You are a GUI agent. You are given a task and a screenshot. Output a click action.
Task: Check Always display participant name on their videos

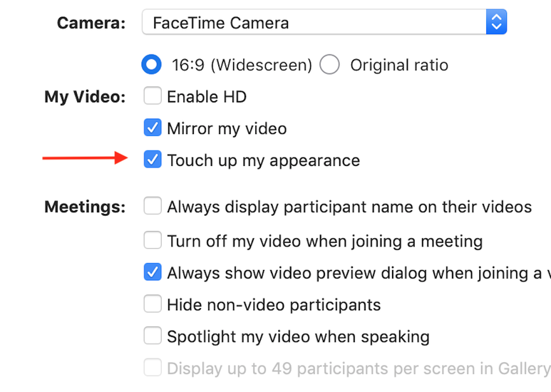tap(153, 207)
